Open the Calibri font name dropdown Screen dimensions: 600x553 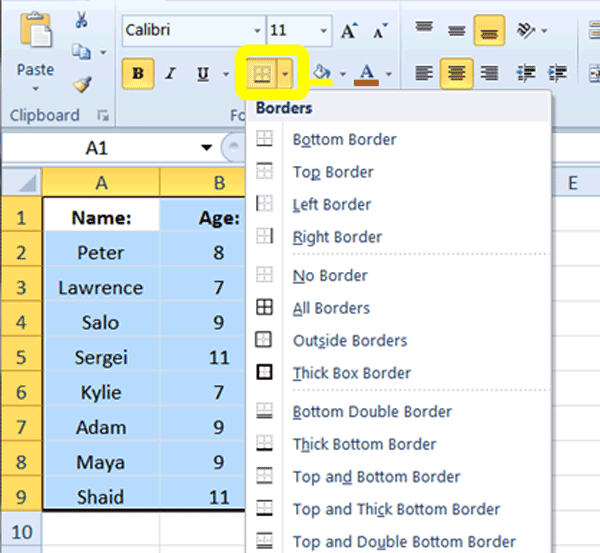[x=257, y=31]
